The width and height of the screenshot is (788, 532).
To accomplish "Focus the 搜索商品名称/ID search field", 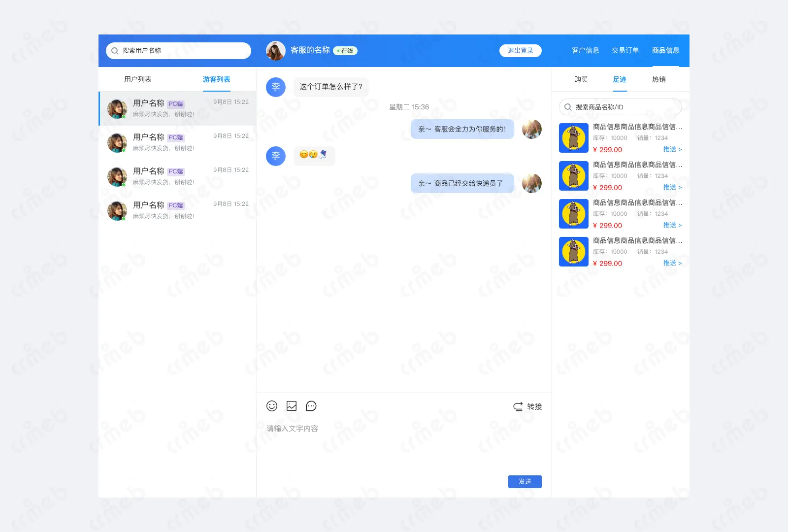I will 621,107.
